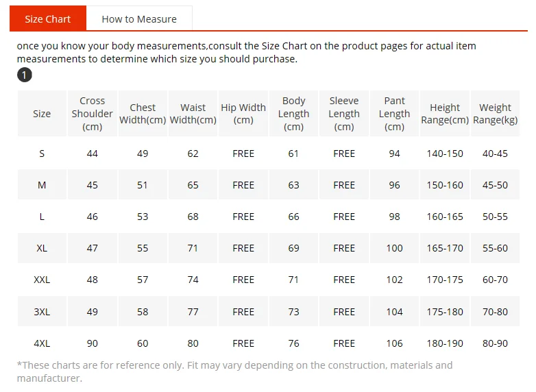Click the Chest Width column header

(143, 114)
